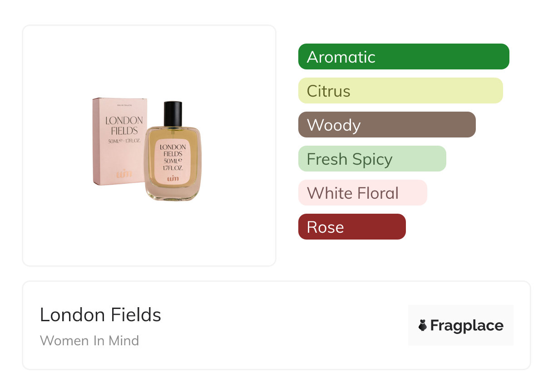The height and width of the screenshot is (392, 553).
Task: Choose the Woody accord bar
Action: 386,125
